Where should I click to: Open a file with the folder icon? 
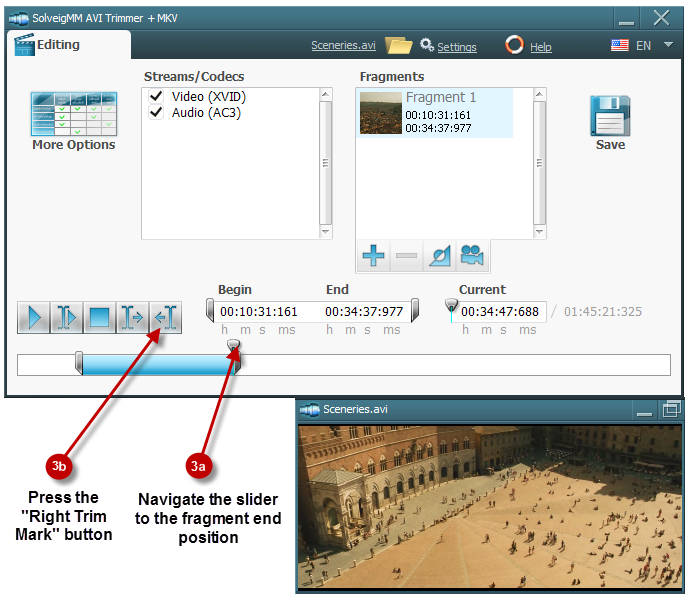pos(398,45)
